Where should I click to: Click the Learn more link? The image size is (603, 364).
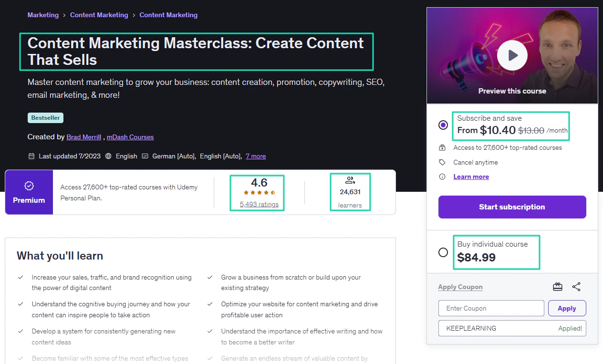click(471, 177)
